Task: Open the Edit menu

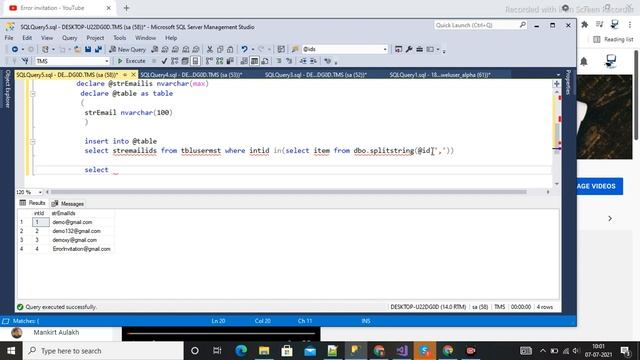Action: coord(27,38)
